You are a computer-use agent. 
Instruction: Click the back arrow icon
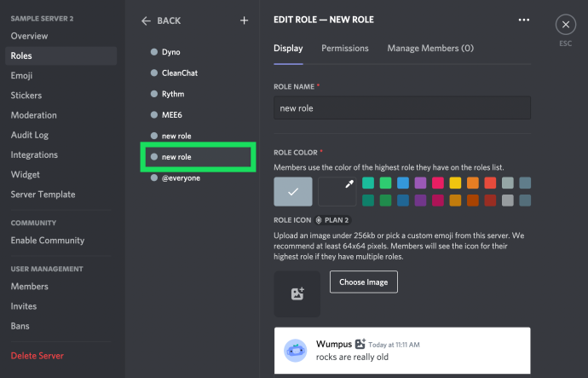click(146, 21)
